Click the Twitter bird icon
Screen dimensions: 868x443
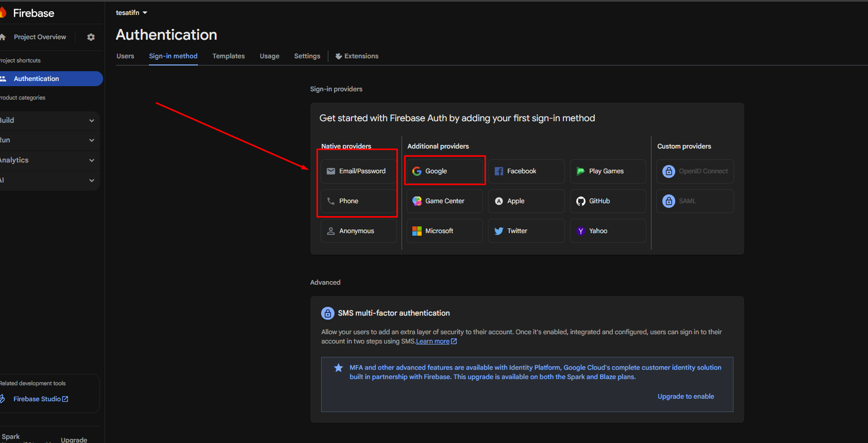(499, 231)
